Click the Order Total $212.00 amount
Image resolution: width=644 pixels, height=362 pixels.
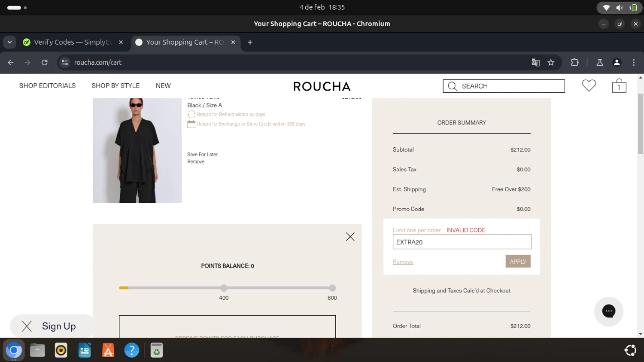[520, 326]
